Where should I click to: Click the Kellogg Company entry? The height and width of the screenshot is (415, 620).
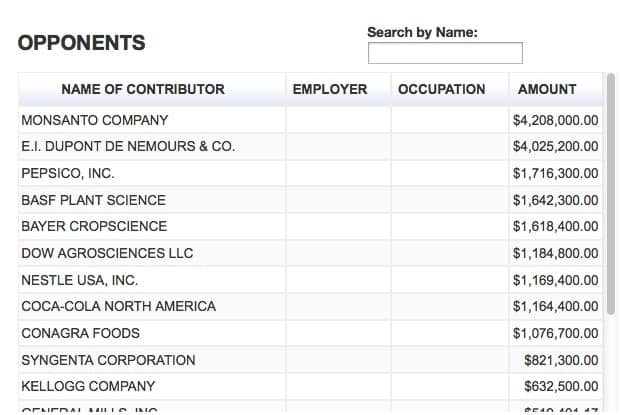click(88, 386)
